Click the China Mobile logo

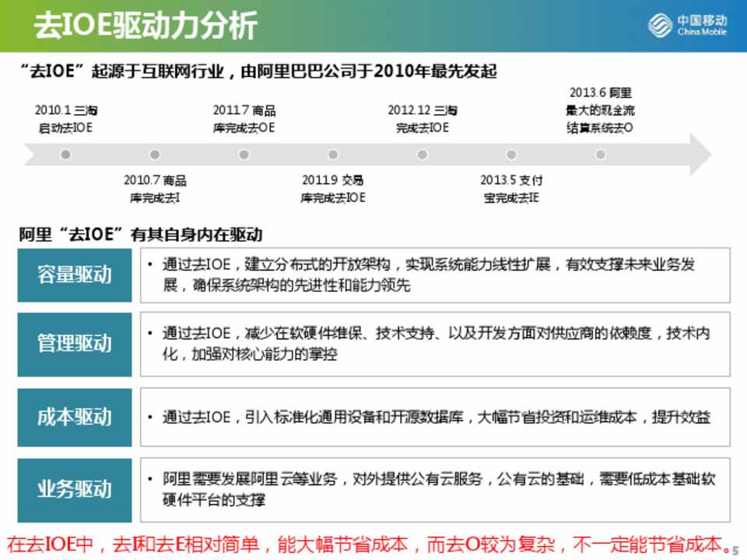tap(688, 25)
